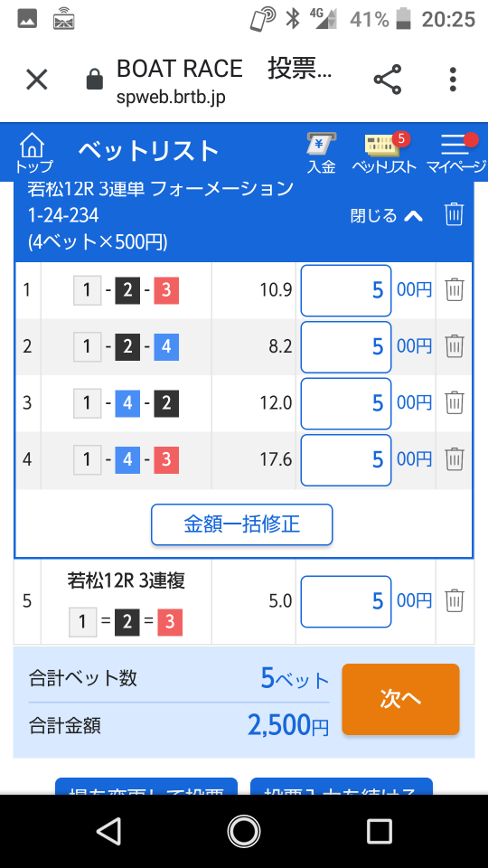Open the 入金 deposit icon

pyautogui.click(x=322, y=153)
